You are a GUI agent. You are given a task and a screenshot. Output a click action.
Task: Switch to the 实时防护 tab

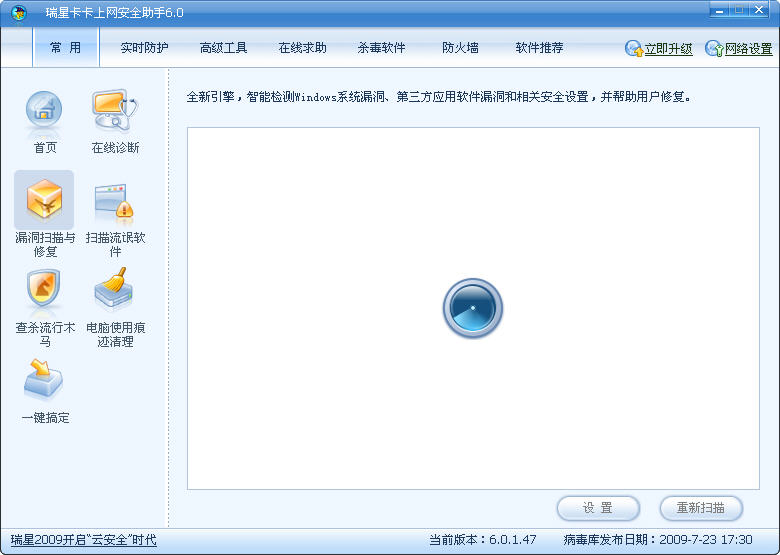(x=144, y=48)
